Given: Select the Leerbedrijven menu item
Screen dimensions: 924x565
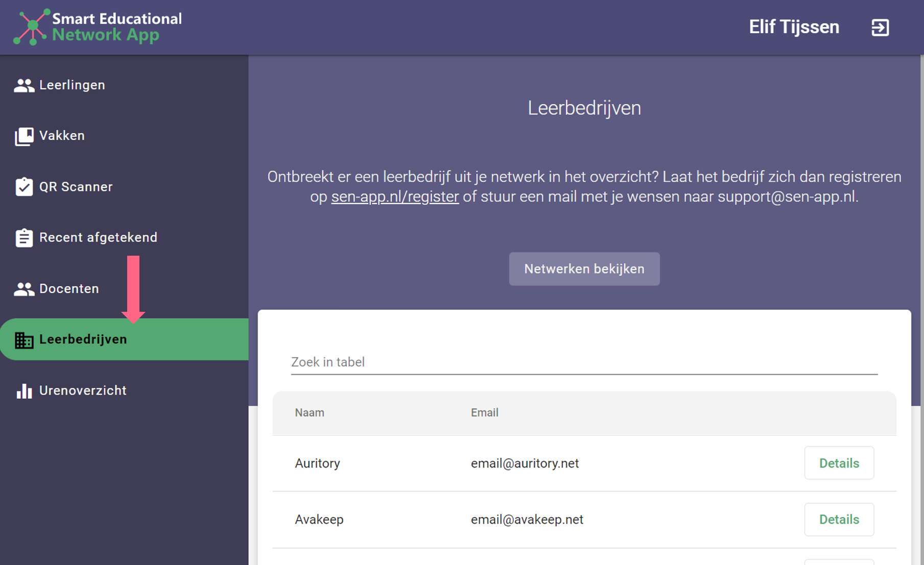Looking at the screenshot, I should coord(124,339).
